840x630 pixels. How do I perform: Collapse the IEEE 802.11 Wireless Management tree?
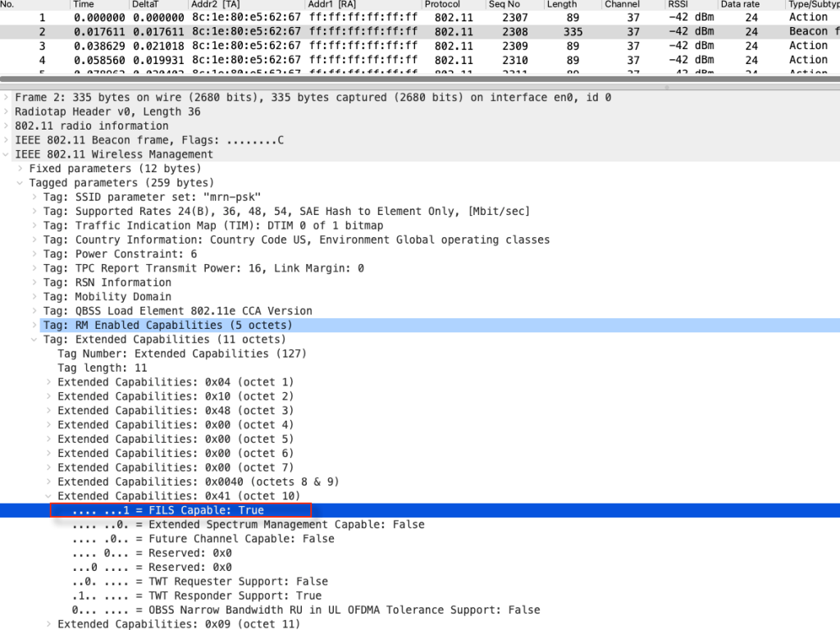click(7, 154)
